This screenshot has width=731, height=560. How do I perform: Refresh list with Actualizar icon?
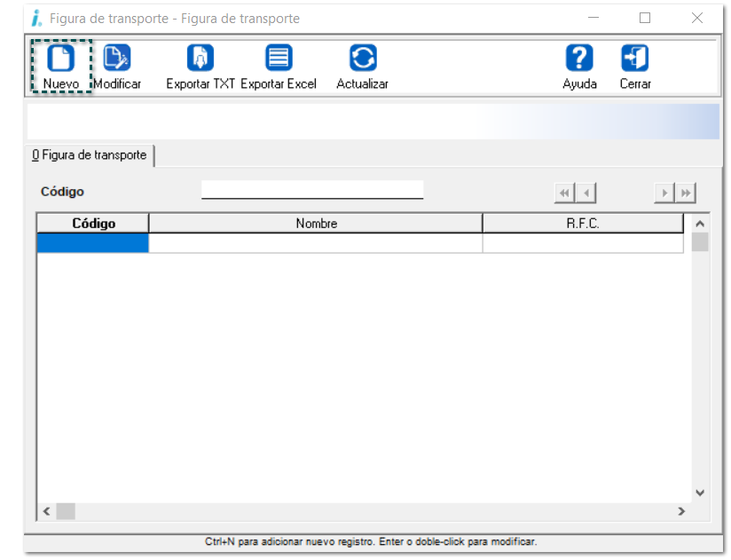click(362, 59)
